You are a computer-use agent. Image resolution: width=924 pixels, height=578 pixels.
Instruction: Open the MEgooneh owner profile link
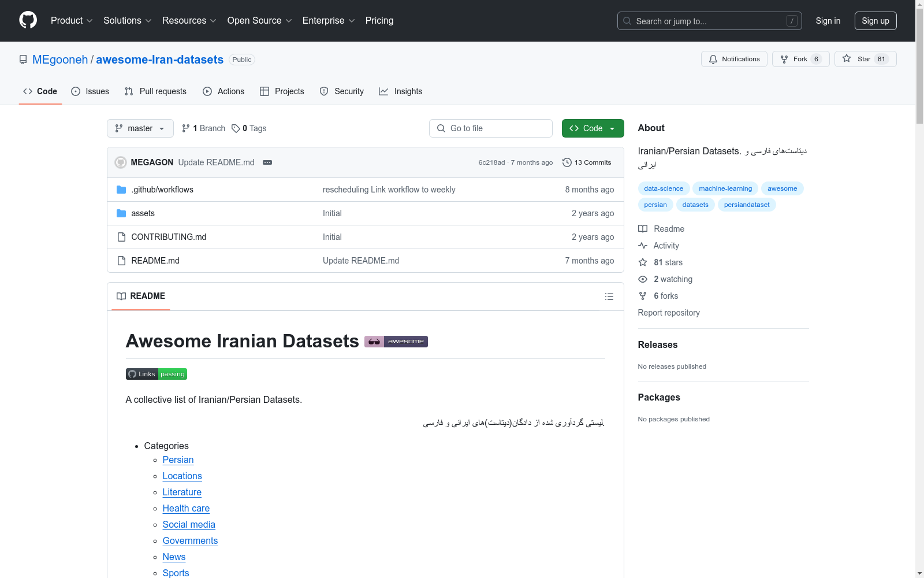[60, 60]
